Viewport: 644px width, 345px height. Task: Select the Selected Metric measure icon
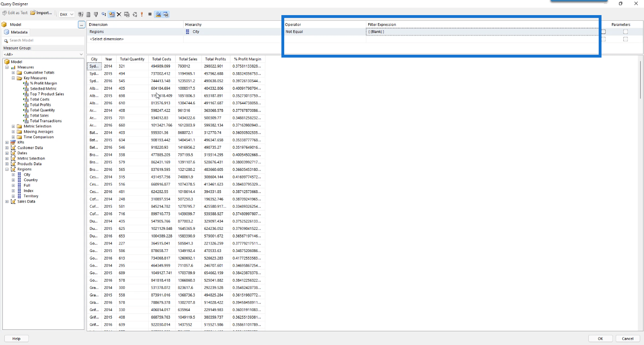coord(26,89)
